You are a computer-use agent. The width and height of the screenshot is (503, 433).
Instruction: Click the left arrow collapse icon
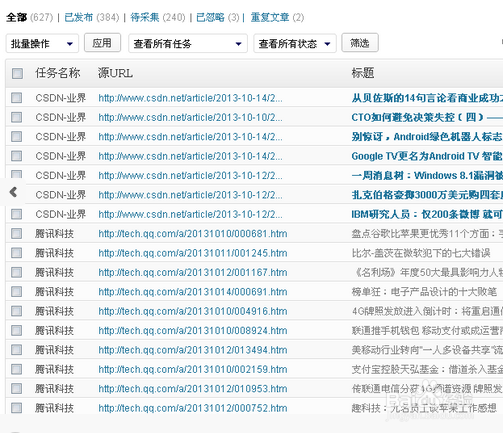(x=13, y=192)
